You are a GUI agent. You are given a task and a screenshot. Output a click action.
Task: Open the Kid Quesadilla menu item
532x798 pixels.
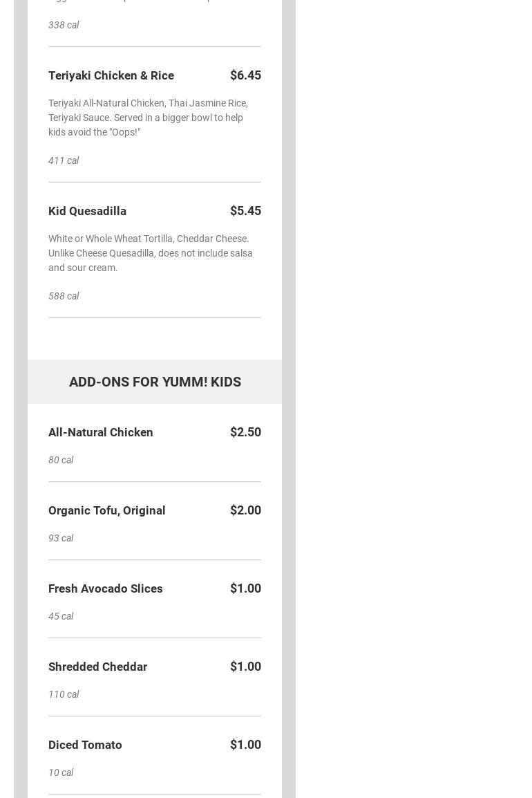click(x=87, y=211)
